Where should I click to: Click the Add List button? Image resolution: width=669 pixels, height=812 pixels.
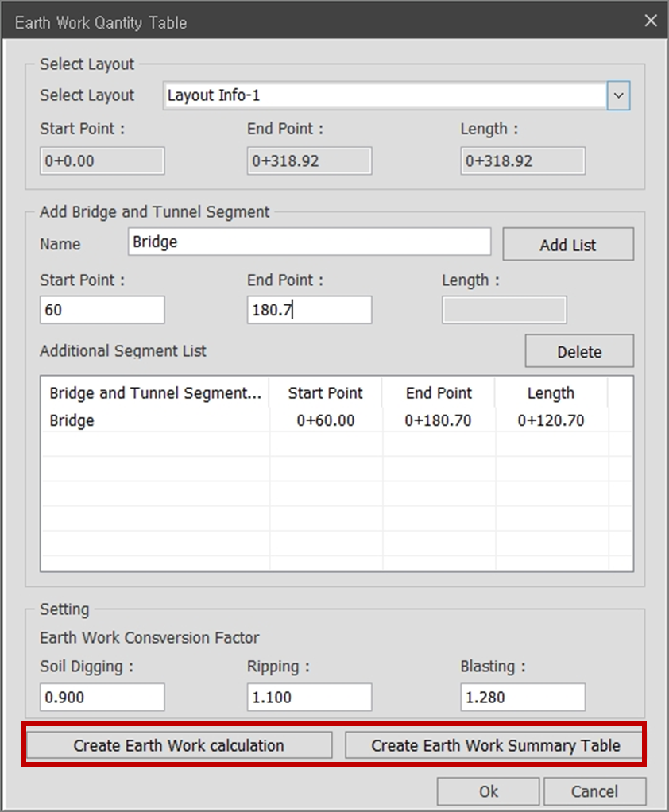(568, 245)
